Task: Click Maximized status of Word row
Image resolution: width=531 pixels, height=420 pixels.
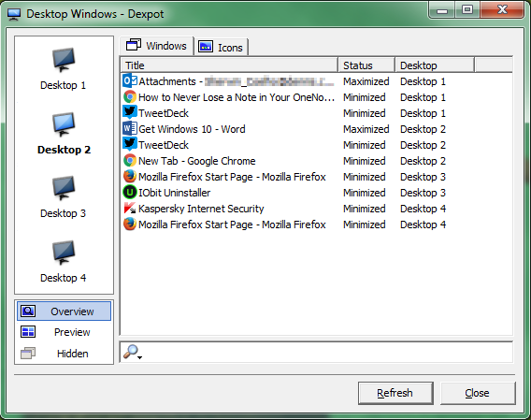Action: pos(366,129)
